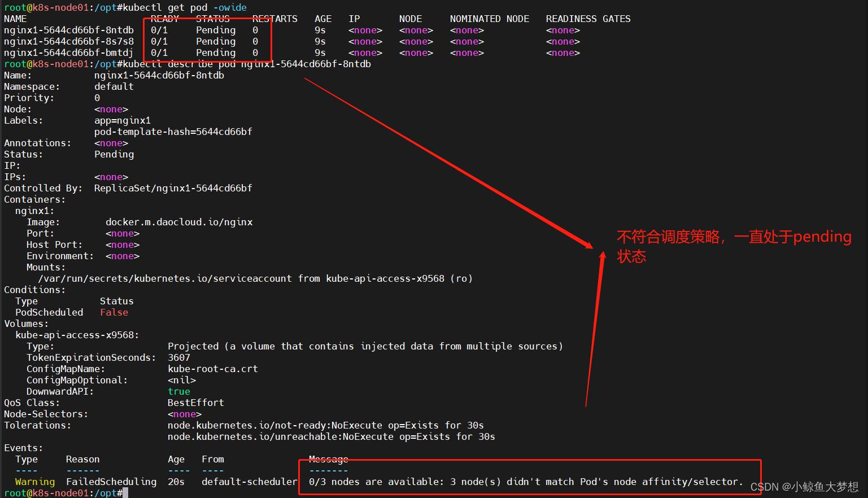Viewport: 868px width, 498px height.
Task: Click the 'Host Port:' label
Action: [x=54, y=244]
